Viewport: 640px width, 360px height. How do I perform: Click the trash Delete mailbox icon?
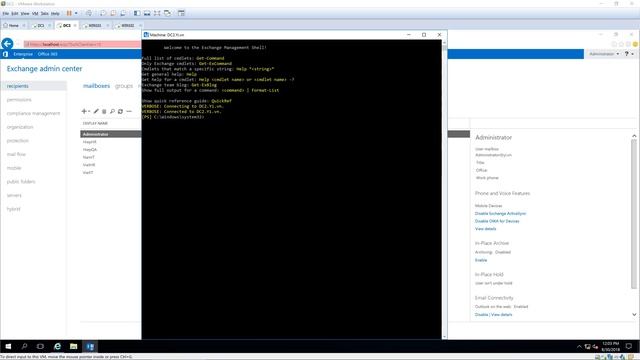(x=104, y=111)
